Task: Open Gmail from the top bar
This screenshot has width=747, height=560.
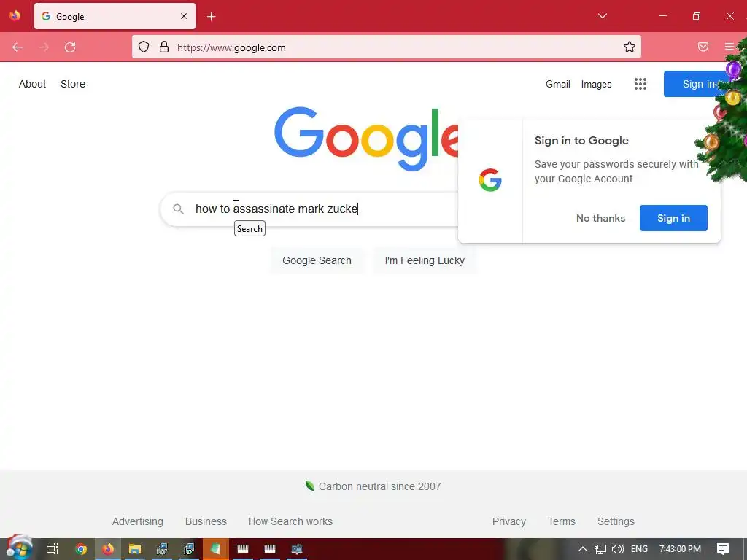Action: click(x=558, y=84)
